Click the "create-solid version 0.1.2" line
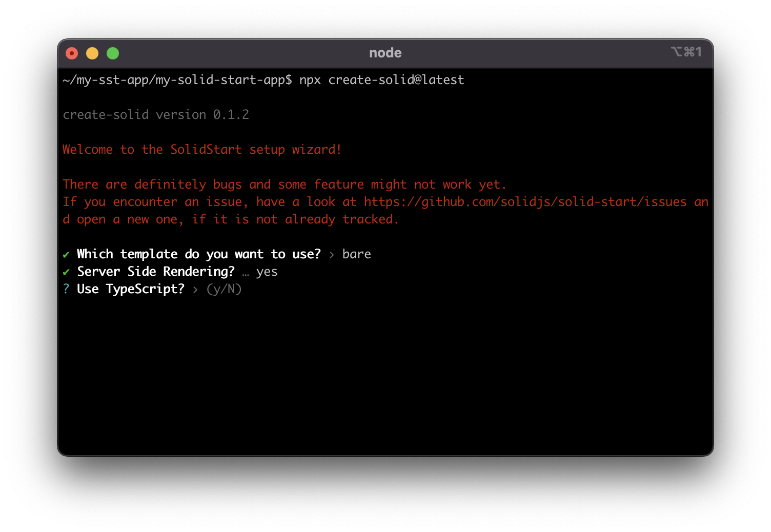 click(156, 115)
